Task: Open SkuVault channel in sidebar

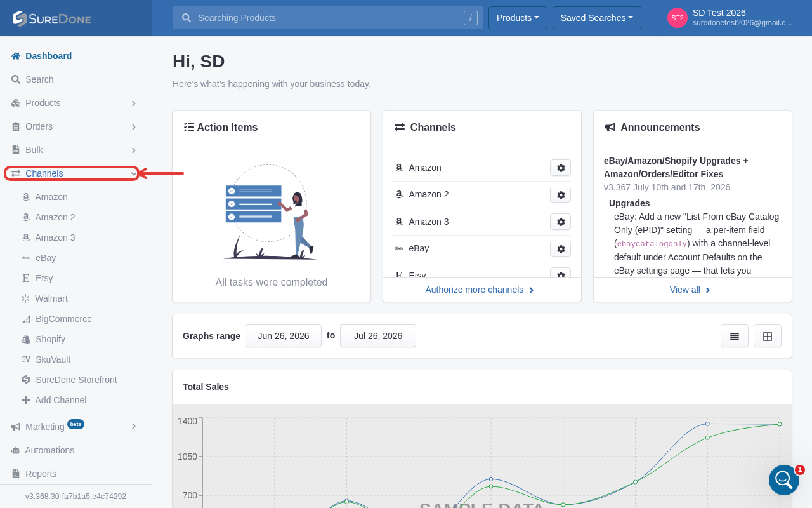Action: coord(53,359)
